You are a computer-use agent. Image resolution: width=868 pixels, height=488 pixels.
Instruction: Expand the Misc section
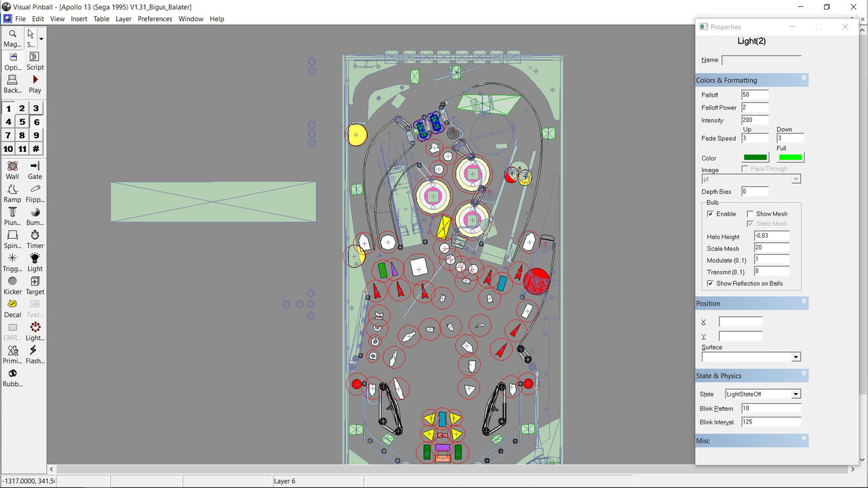click(x=804, y=440)
